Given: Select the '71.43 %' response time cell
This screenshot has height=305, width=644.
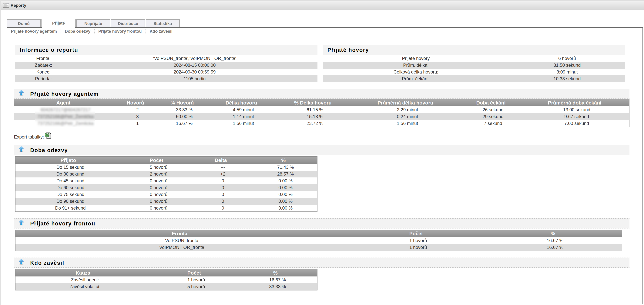Looking at the screenshot, I should coord(285,167).
